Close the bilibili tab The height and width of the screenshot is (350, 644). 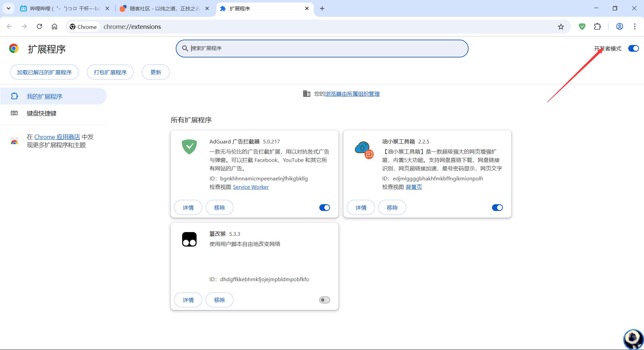point(107,8)
